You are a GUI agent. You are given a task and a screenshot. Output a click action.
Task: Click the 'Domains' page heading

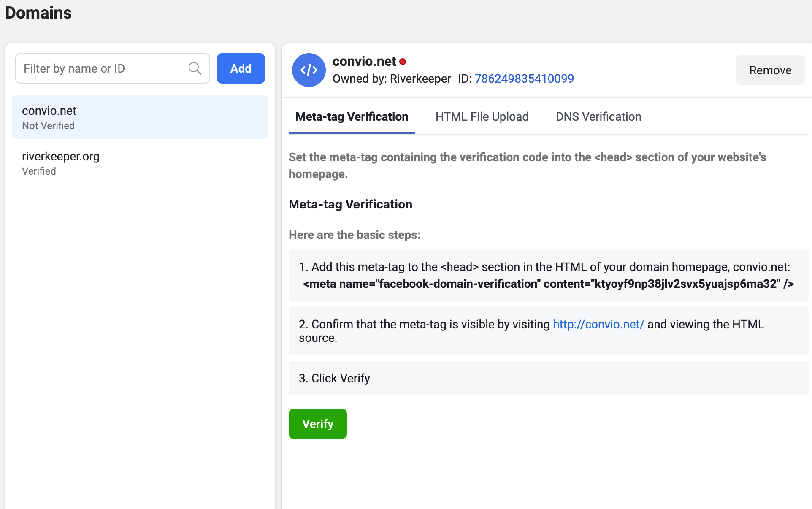(38, 13)
